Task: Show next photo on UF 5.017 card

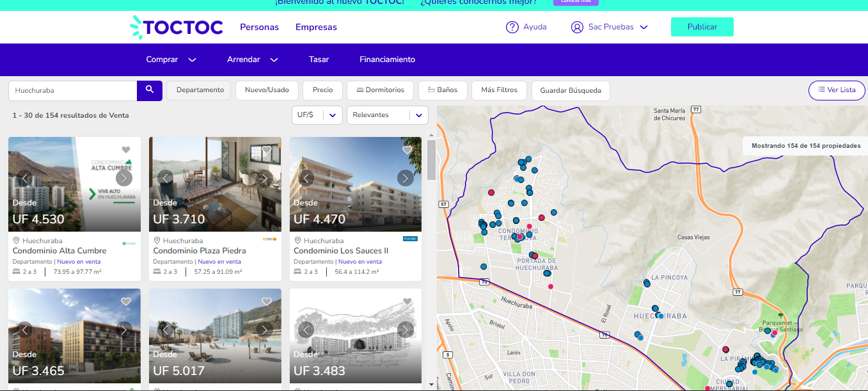Action: [x=265, y=330]
